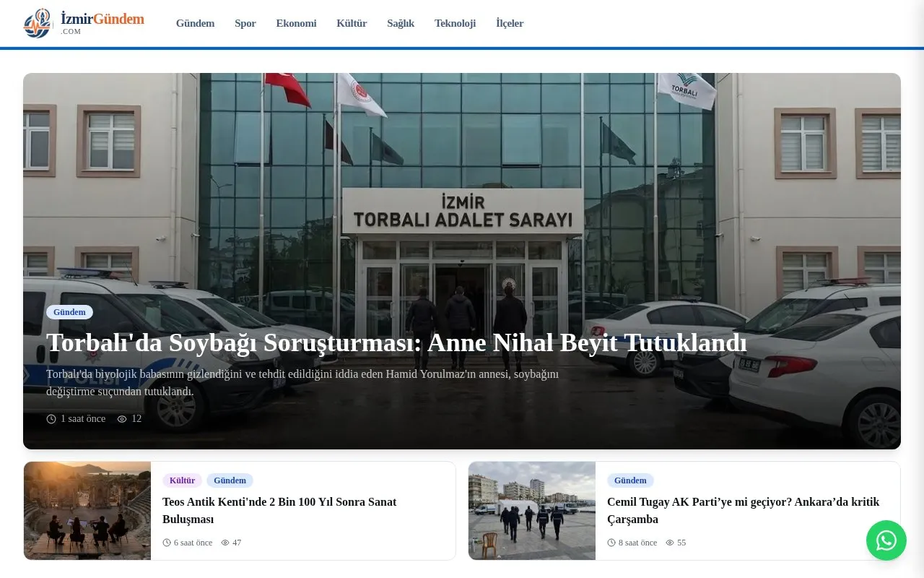Click the "6 saat önce" timestamp
The height and width of the screenshot is (578, 924).
(x=193, y=543)
